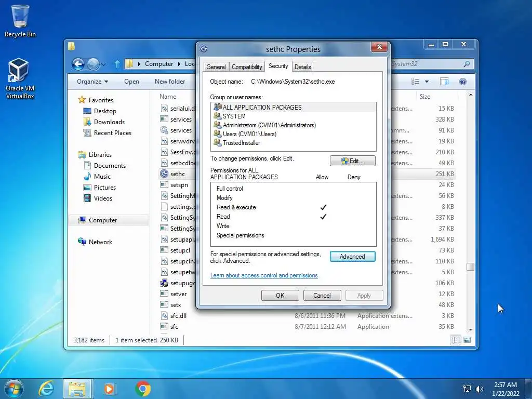Open the Windows Start button

coord(14,389)
